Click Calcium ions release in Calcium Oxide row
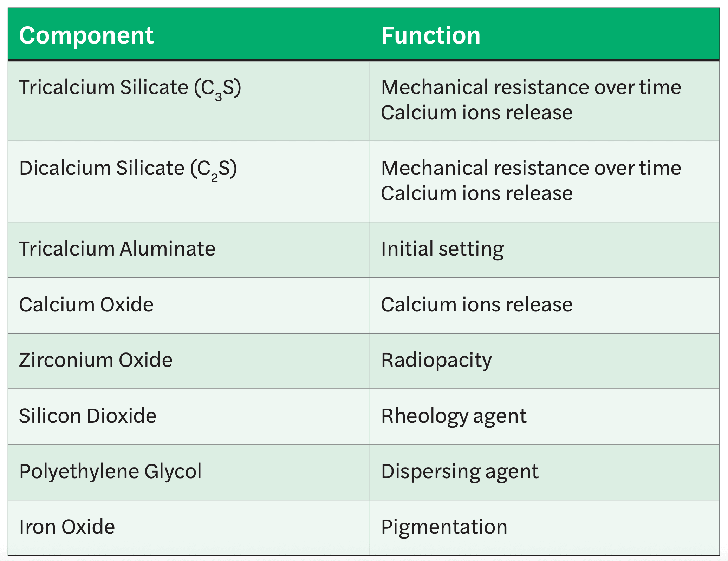 pos(477,305)
